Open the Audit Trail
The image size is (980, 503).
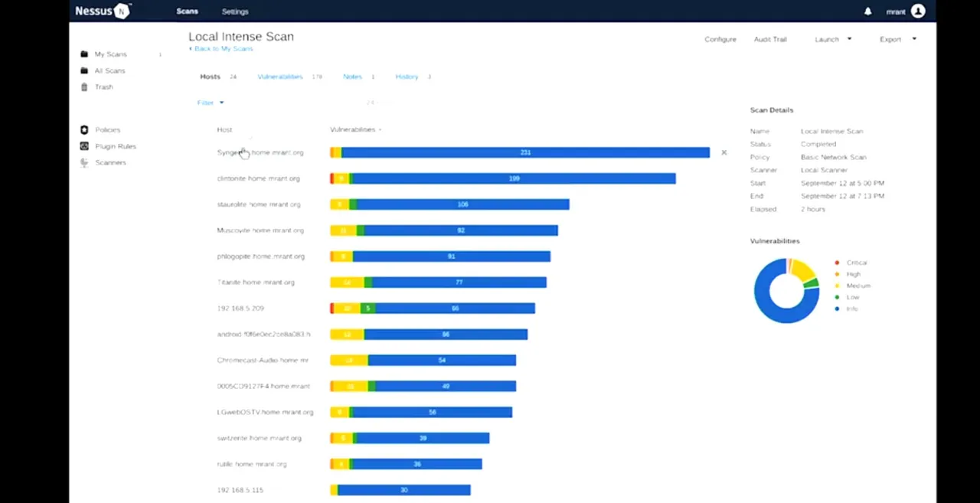[x=770, y=39]
